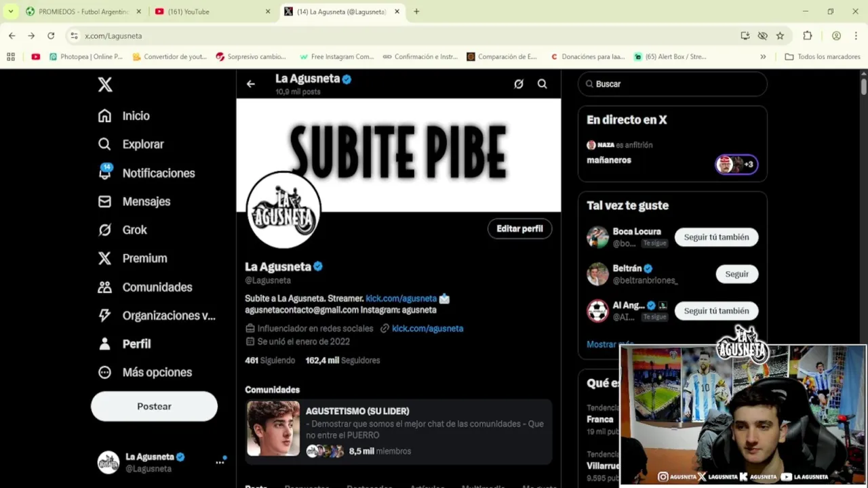868x488 pixels.
Task: Click browser back arrow
Action: tap(12, 36)
